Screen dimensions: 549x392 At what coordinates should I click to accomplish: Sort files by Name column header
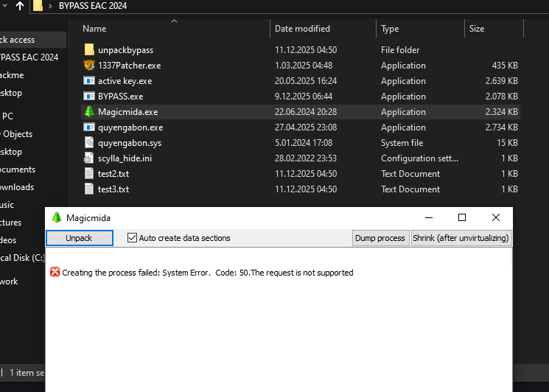tap(94, 29)
